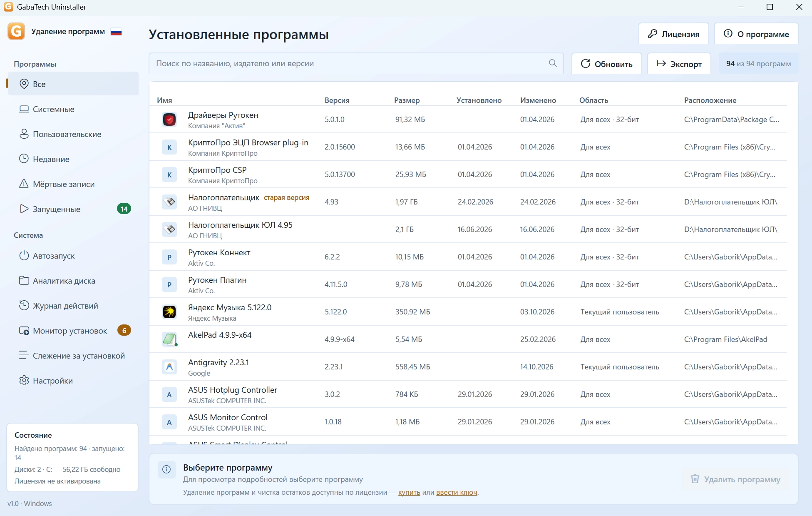
Task: Click size value 350,92 МБ
Action: [x=412, y=312]
